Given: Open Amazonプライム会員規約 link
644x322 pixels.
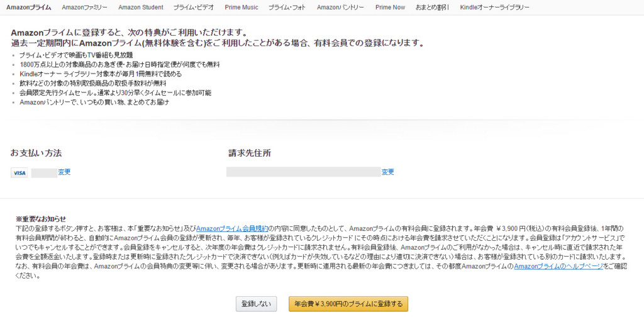Looking at the screenshot, I should [x=232, y=229].
